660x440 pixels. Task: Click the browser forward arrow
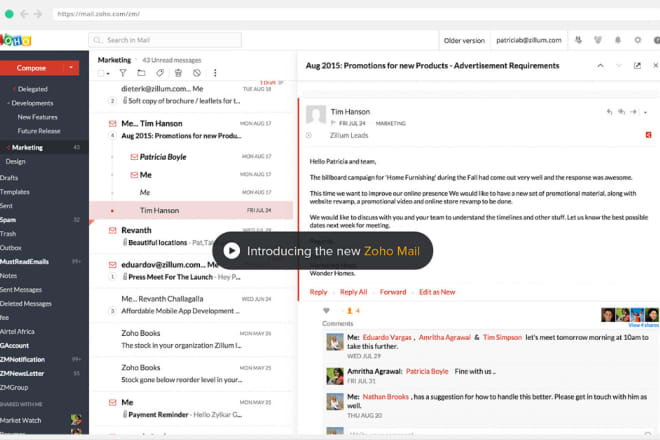pyautogui.click(x=38, y=14)
